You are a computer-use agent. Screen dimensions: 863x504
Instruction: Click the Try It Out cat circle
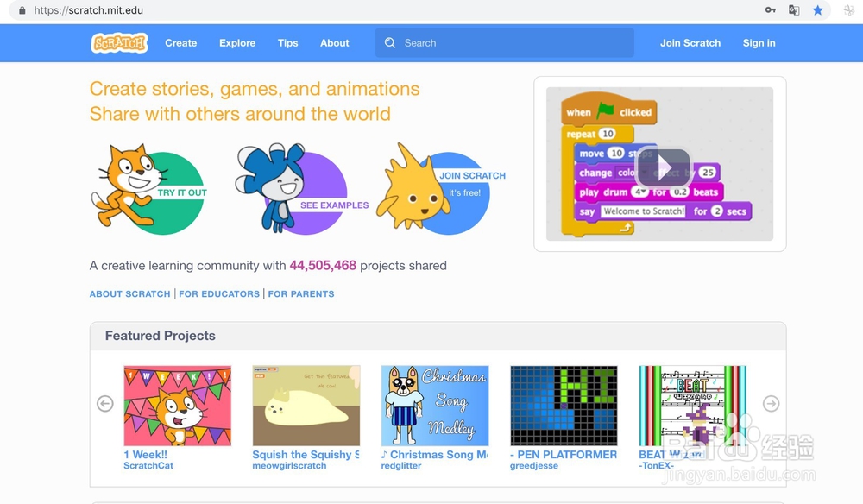pyautogui.click(x=149, y=190)
